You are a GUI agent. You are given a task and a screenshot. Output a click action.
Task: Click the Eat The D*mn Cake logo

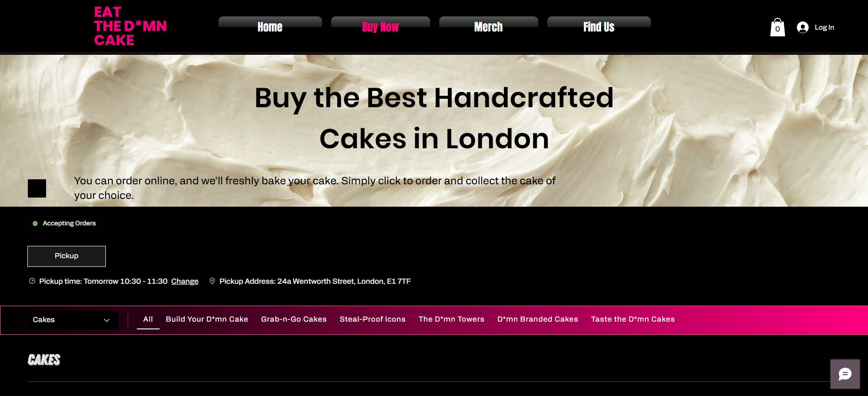(x=130, y=26)
